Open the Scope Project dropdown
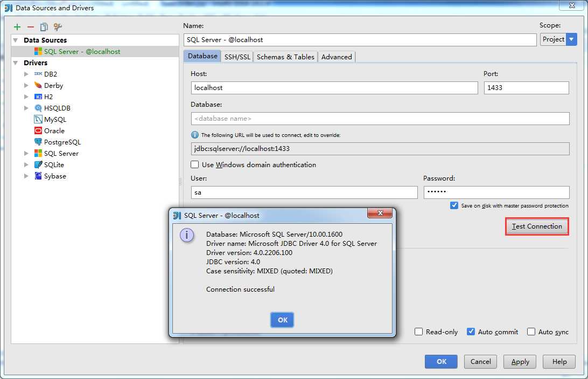The width and height of the screenshot is (588, 379). click(558, 39)
